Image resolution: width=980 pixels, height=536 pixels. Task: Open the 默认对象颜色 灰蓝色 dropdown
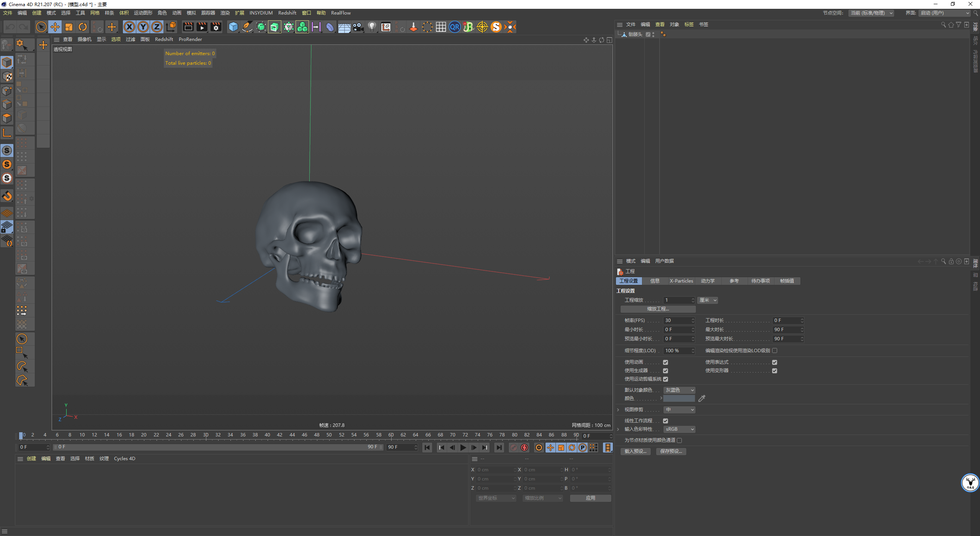679,390
